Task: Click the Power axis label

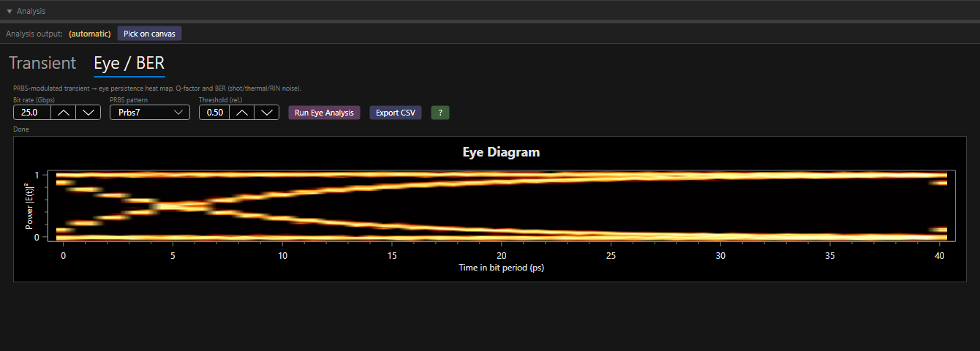Action: pyautogui.click(x=29, y=207)
